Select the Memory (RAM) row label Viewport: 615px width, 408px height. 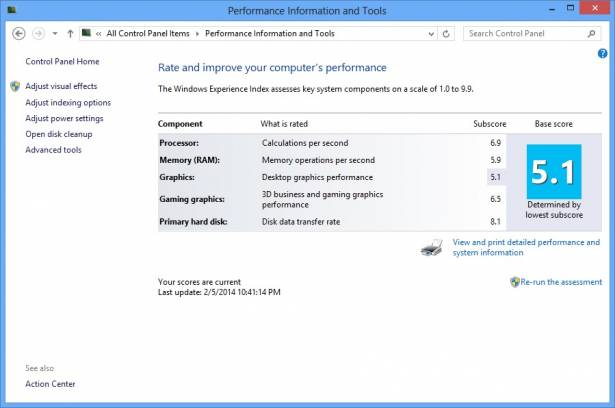click(189, 160)
